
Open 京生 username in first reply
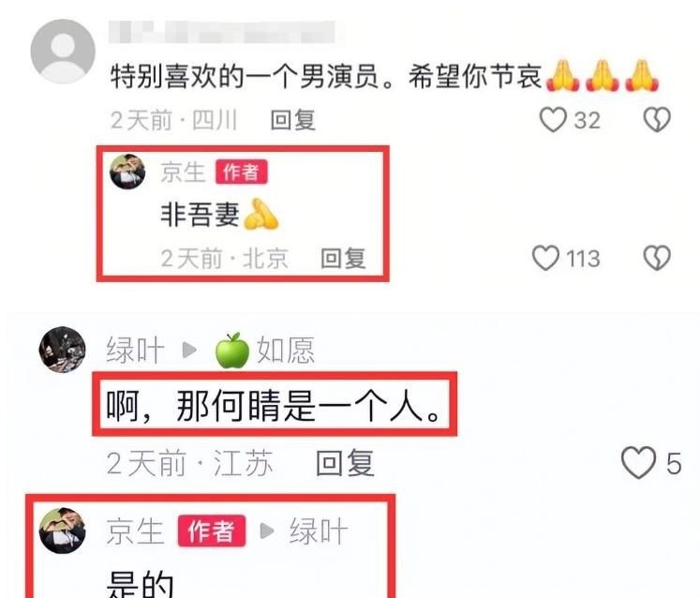[183, 172]
